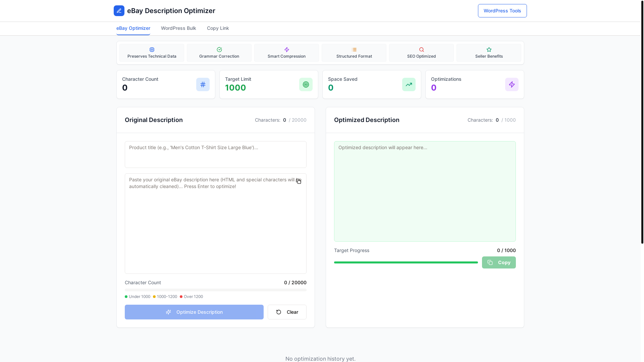Click the gray Character Count progress bar
This screenshot has height=362, width=644.
[216, 290]
